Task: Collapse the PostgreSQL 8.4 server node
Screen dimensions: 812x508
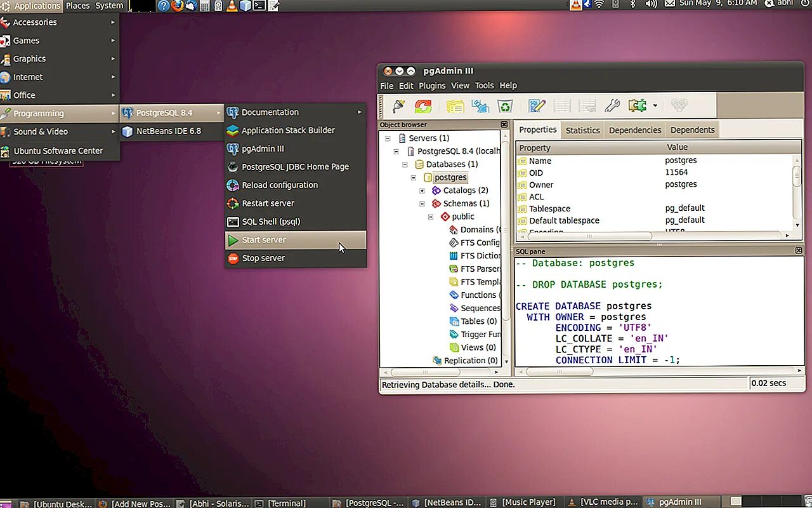Action: [x=396, y=151]
